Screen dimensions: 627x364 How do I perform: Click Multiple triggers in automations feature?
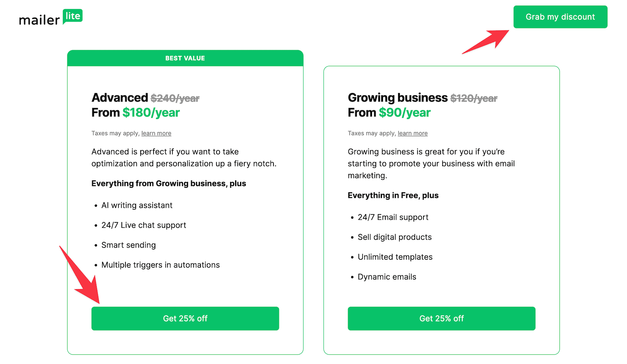(161, 265)
